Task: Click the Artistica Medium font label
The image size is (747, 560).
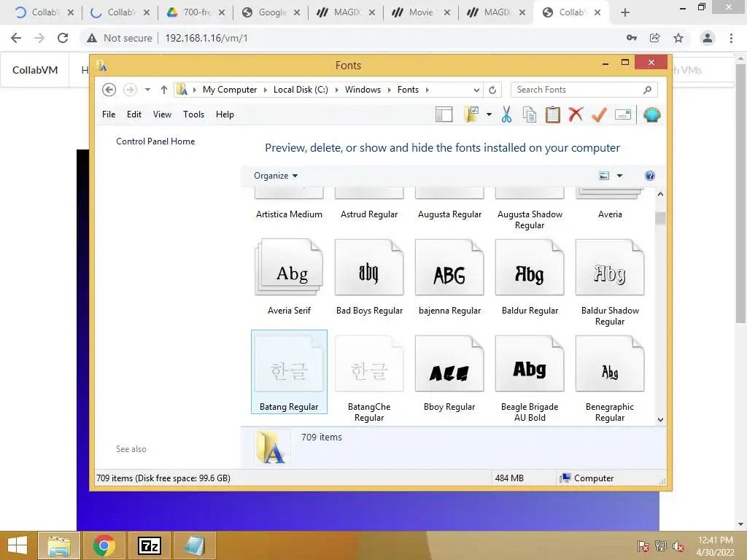Action: [289, 214]
